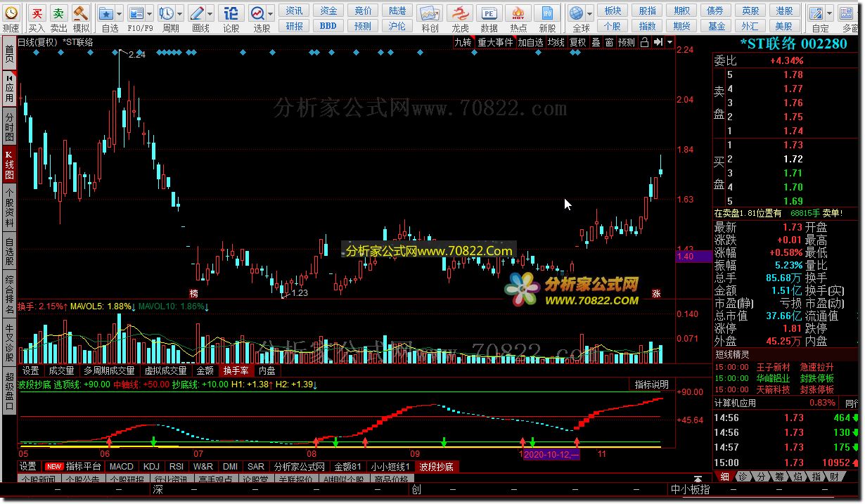The image size is (865, 504).
Task: Click the 板块 sectors button
Action: pyautogui.click(x=613, y=11)
